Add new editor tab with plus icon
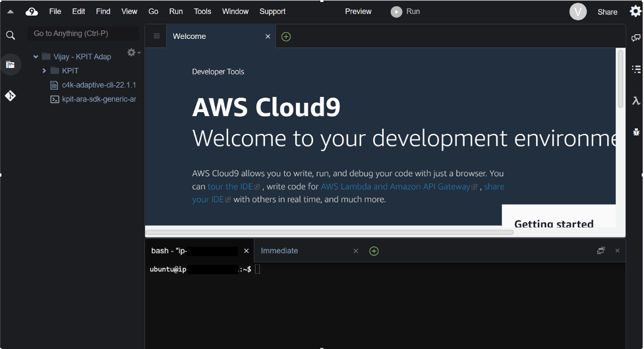The height and width of the screenshot is (349, 644). 286,36
